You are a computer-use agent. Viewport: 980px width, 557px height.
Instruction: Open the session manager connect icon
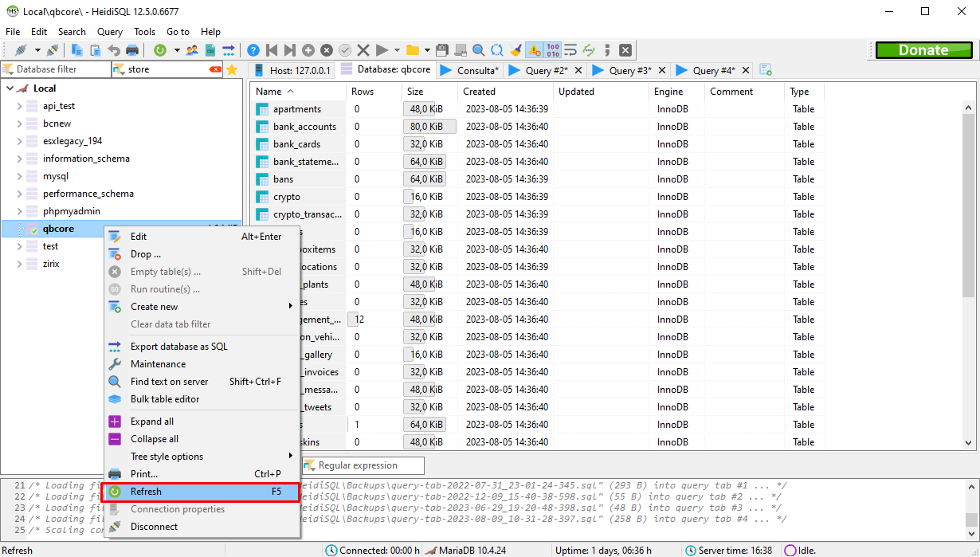point(21,50)
